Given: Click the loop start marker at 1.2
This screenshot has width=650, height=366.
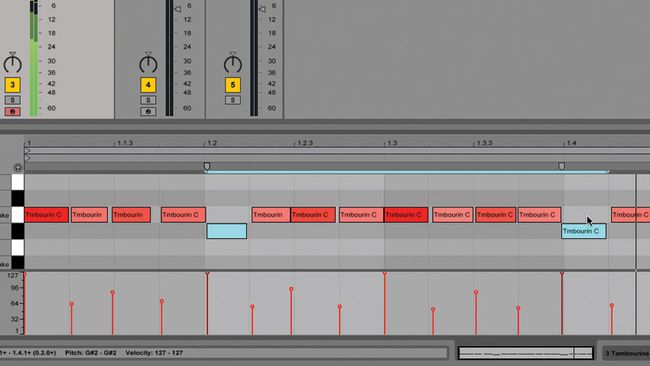Looking at the screenshot, I should click(207, 166).
